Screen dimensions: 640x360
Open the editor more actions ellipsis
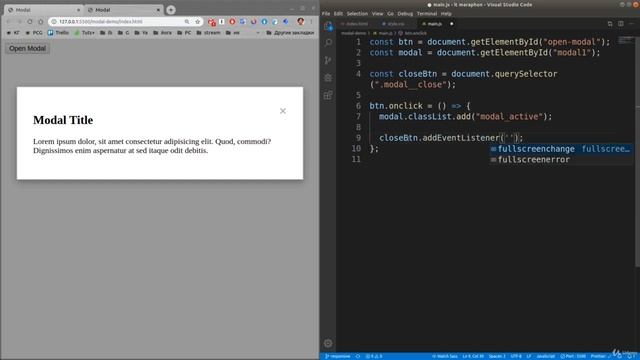(x=631, y=24)
